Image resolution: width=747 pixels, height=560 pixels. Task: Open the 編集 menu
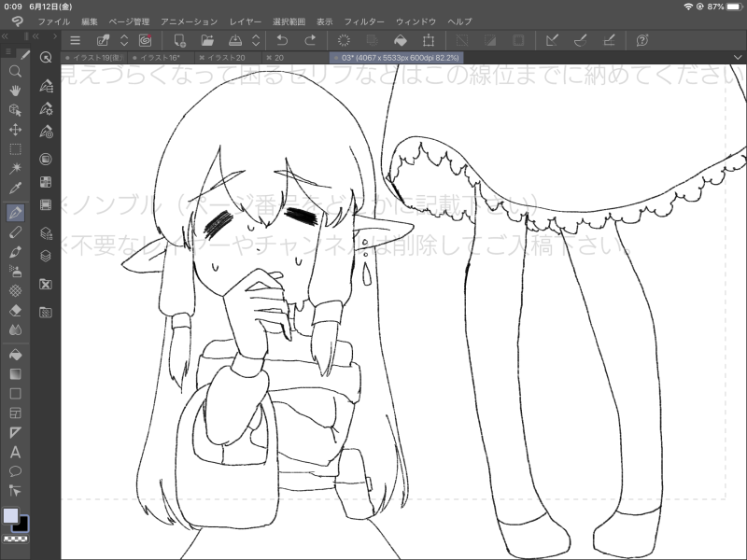coord(89,21)
